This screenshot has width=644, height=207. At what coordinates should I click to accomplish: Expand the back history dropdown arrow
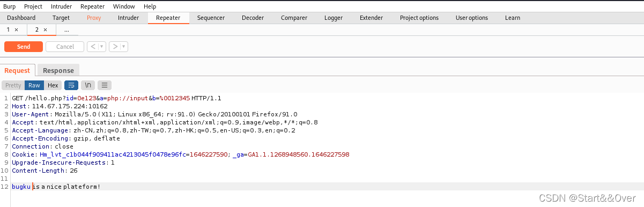(x=102, y=47)
